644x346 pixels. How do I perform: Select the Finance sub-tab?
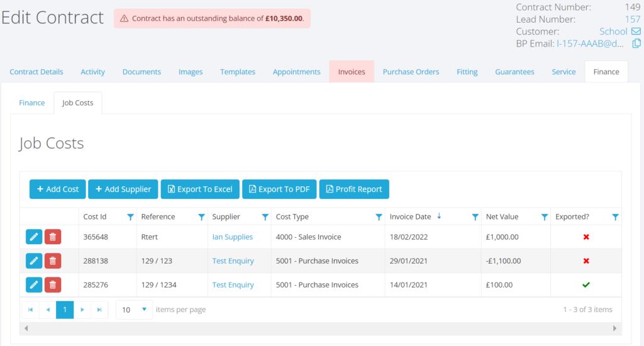(x=32, y=103)
